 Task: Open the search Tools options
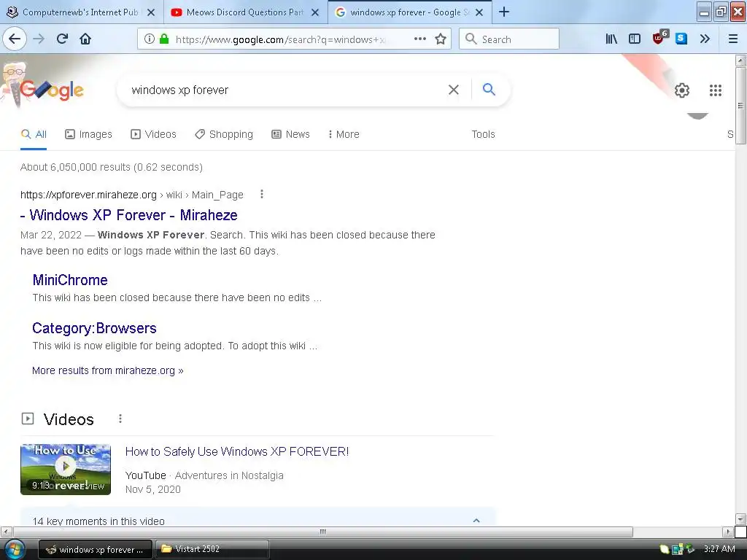tap(483, 134)
